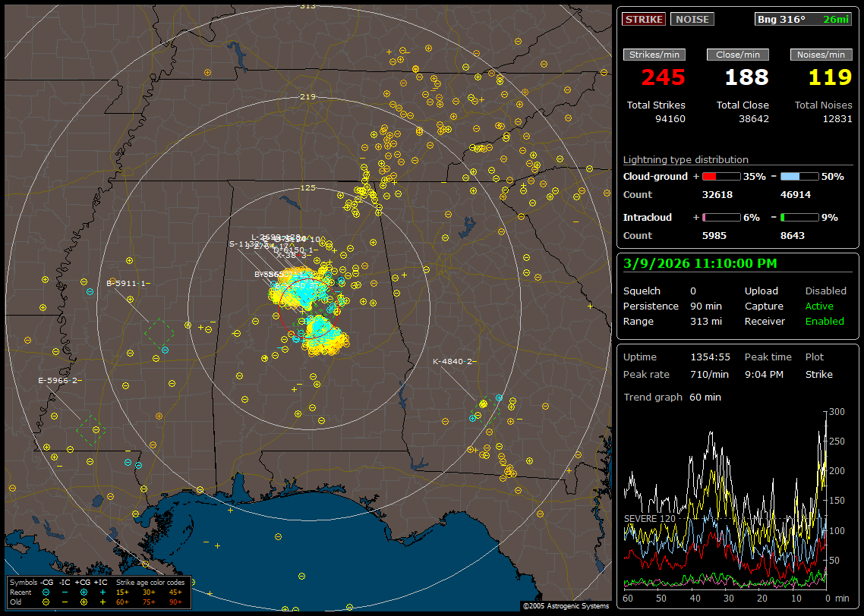The height and width of the screenshot is (616, 864).
Task: Click the storm cell label E-5966-2
Action: coord(59,380)
